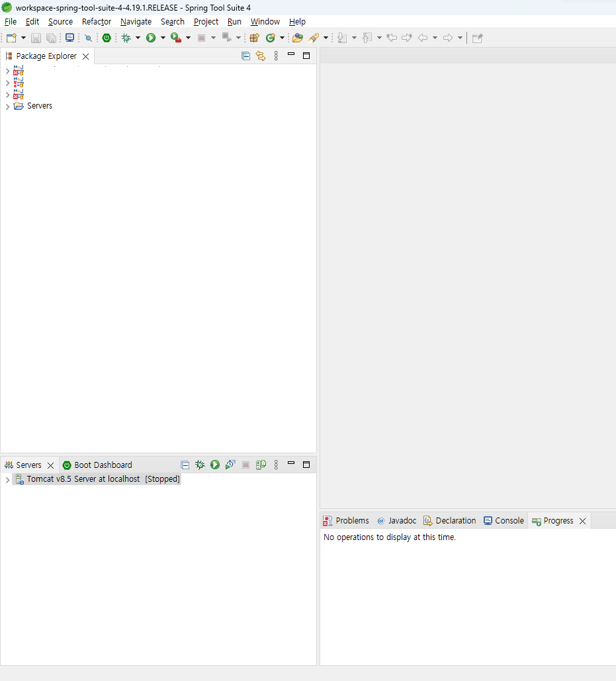Click the green Run icon in the main toolbar
The height and width of the screenshot is (681, 616).
(x=151, y=38)
